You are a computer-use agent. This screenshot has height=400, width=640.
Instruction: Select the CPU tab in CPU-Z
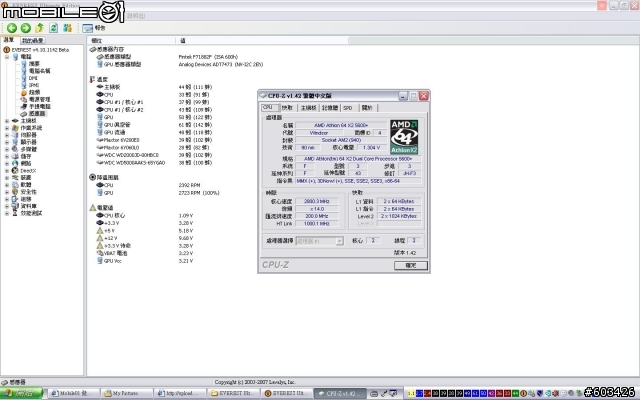click(269, 107)
